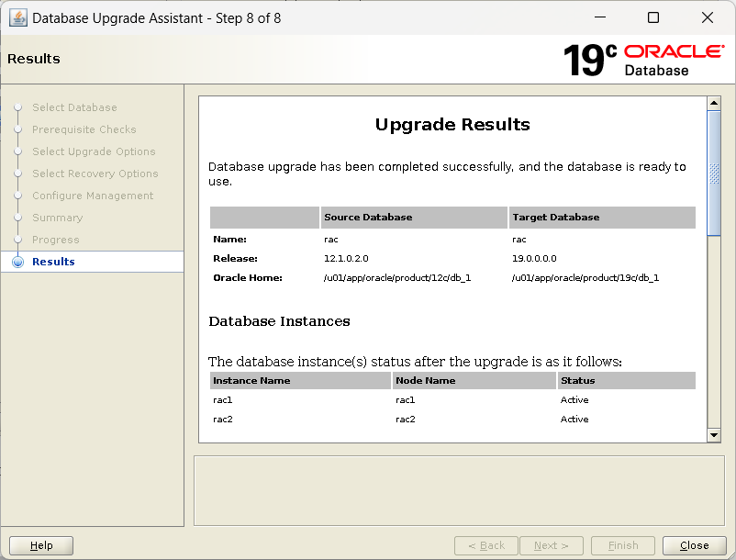The image size is (736, 560).
Task: Click the target release value 19.0.0.0.0
Action: pyautogui.click(x=534, y=258)
